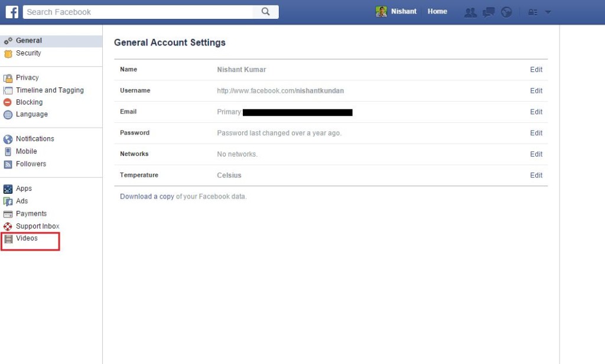Click the privacy shortcuts lock icon
The width and height of the screenshot is (605, 364).
(x=533, y=12)
